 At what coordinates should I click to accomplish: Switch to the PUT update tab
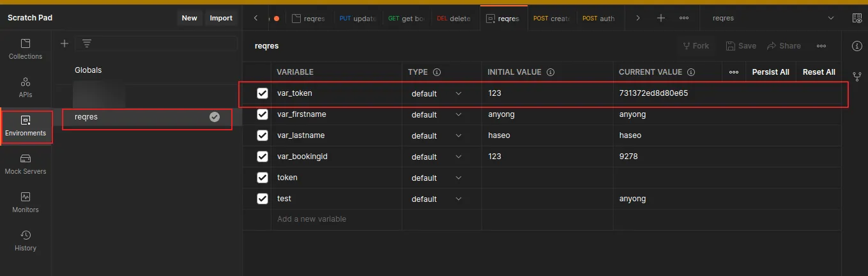(x=358, y=19)
